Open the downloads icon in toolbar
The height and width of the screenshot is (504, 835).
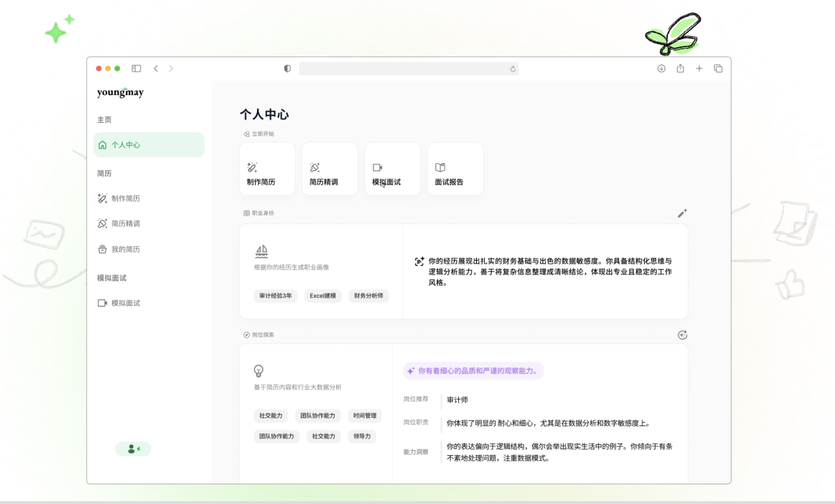pyautogui.click(x=661, y=69)
